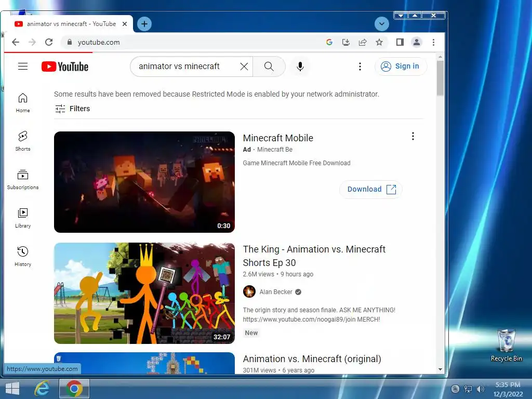
Task: Click the '2.6M views' text
Action: point(259,274)
